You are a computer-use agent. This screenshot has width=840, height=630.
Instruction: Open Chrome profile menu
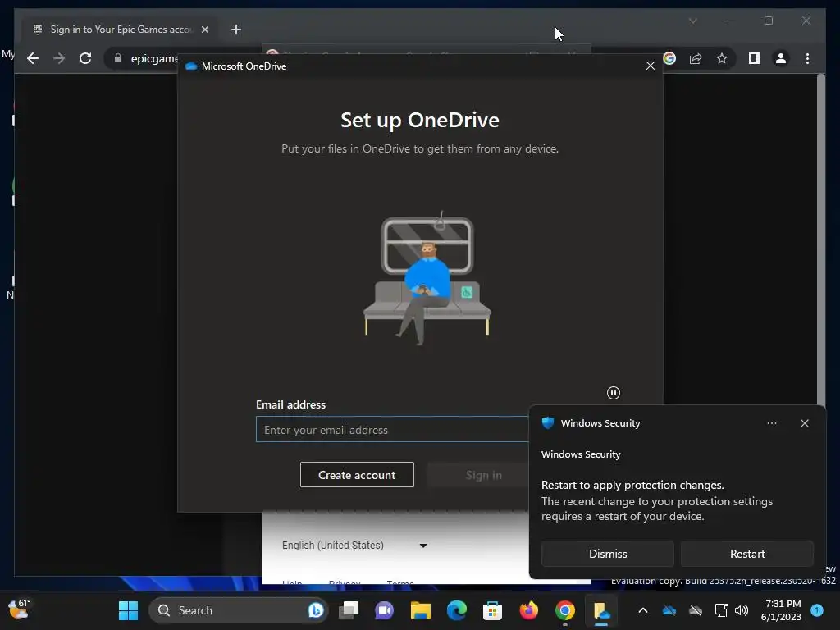tap(781, 58)
